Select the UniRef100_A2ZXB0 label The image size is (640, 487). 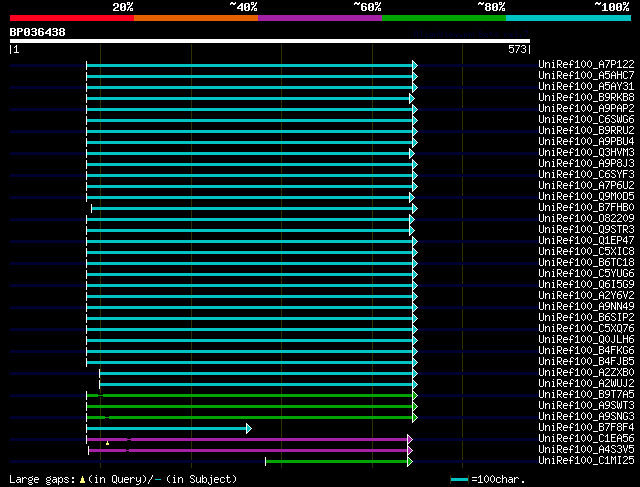click(x=587, y=373)
